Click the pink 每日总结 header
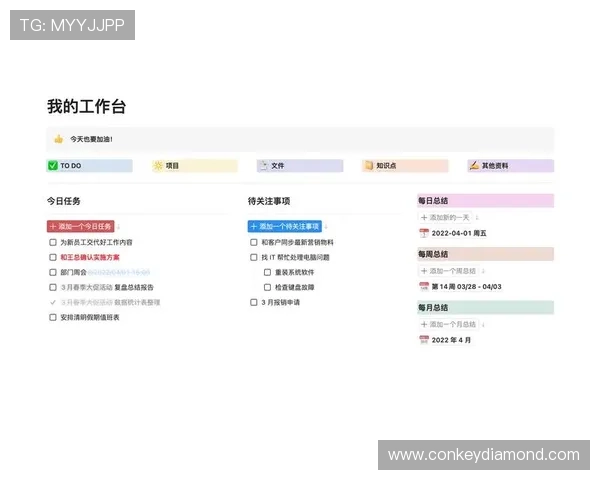 (486, 201)
